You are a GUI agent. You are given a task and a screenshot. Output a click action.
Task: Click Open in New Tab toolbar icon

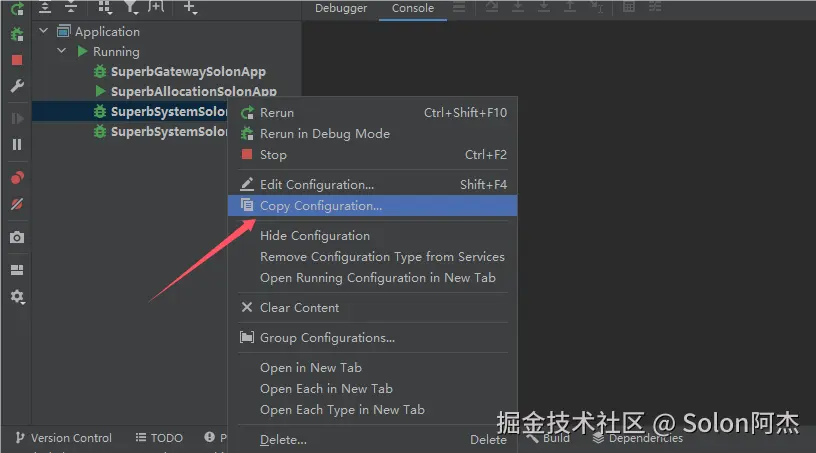tap(156, 7)
